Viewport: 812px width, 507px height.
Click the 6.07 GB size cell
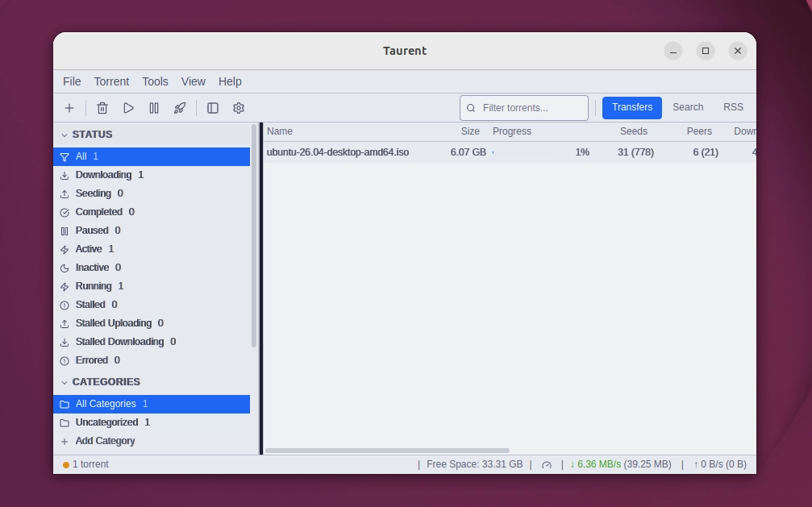coord(468,152)
